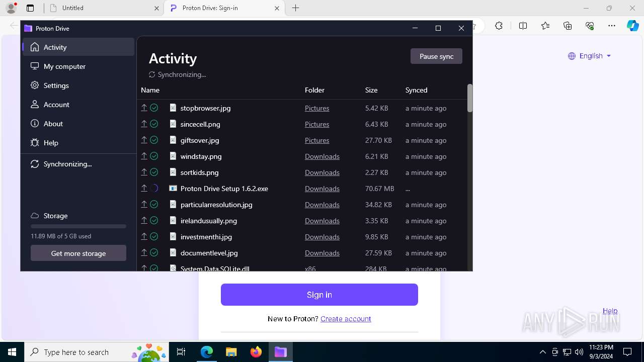Click the 11.89 MB of 5 GB used text
Viewport: 644px width, 362px height.
[x=61, y=236]
